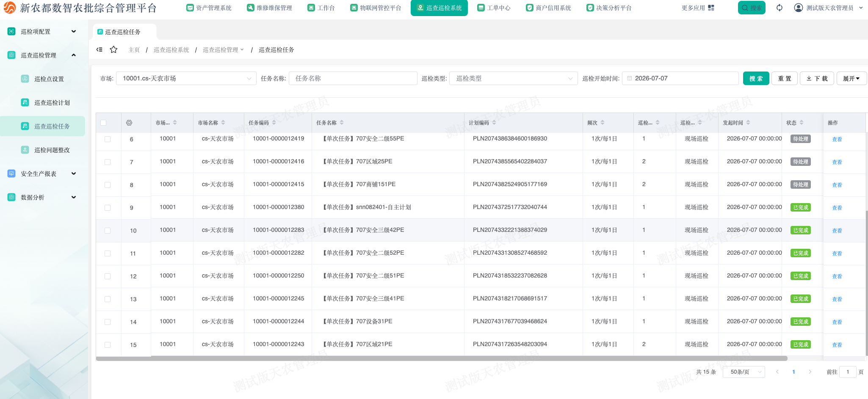
Task: Open table column settings gear icon
Action: pos(129,123)
